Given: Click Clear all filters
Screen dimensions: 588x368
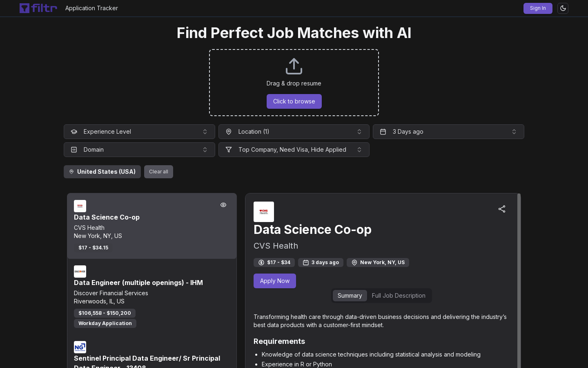Looking at the screenshot, I should coord(158,172).
